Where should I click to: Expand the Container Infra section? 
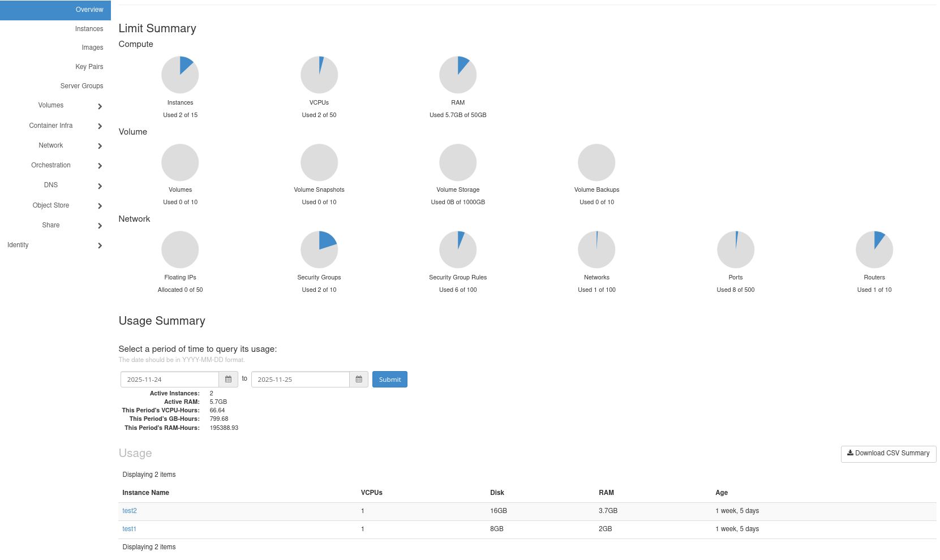click(x=55, y=126)
